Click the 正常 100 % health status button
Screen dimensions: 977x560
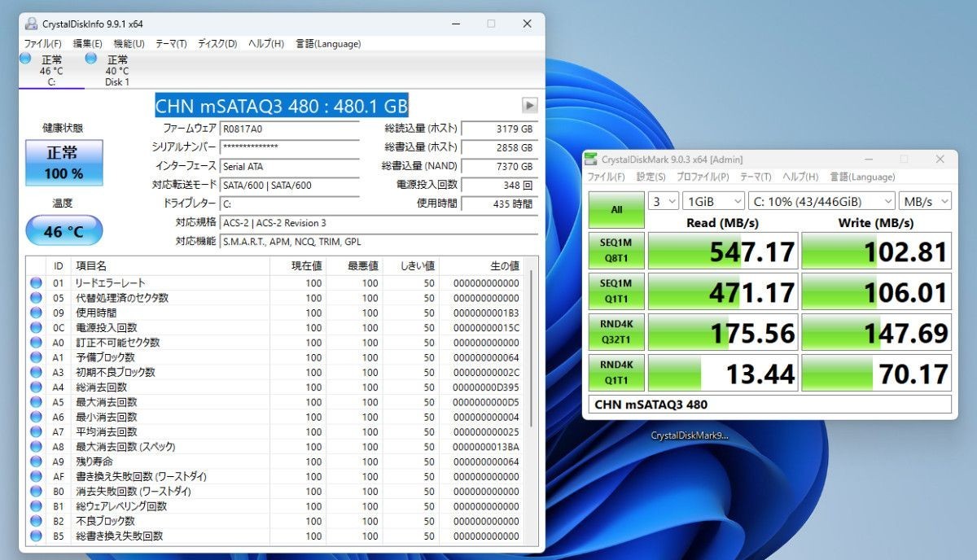pos(64,163)
